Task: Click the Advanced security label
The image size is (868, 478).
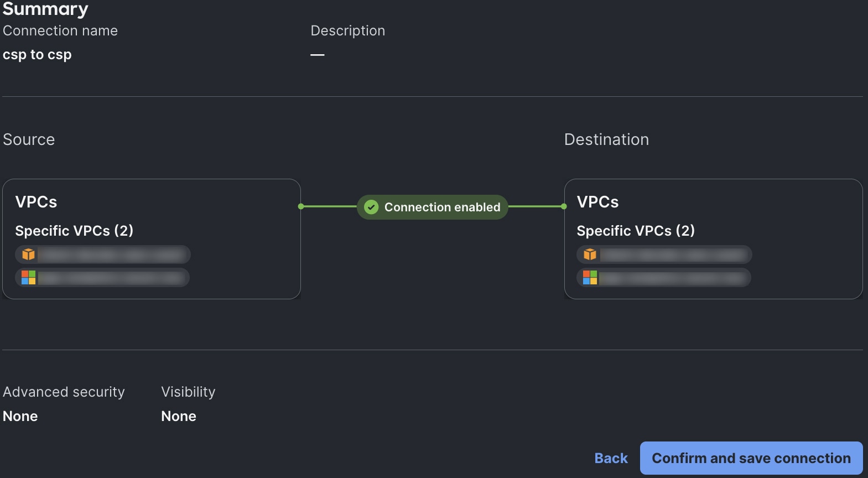Action: pyautogui.click(x=64, y=392)
